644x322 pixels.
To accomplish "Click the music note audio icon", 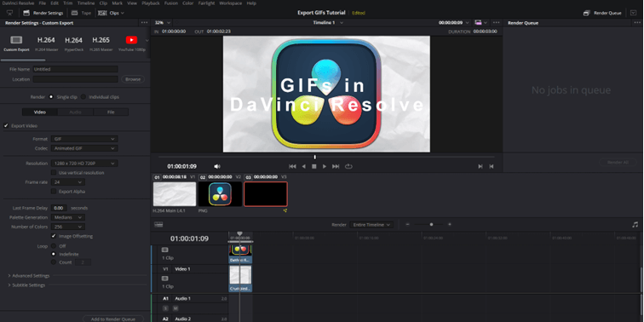I will click(x=635, y=225).
